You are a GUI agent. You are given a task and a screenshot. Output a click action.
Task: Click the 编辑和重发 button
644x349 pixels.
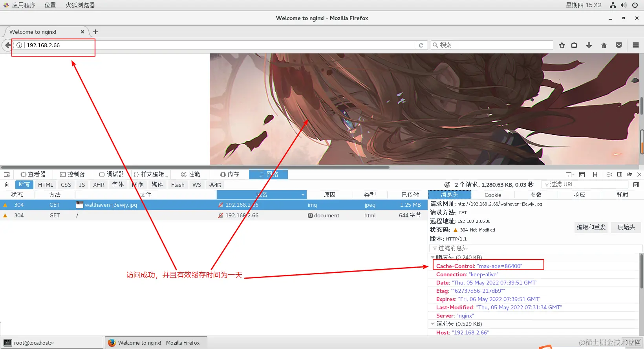pyautogui.click(x=591, y=227)
